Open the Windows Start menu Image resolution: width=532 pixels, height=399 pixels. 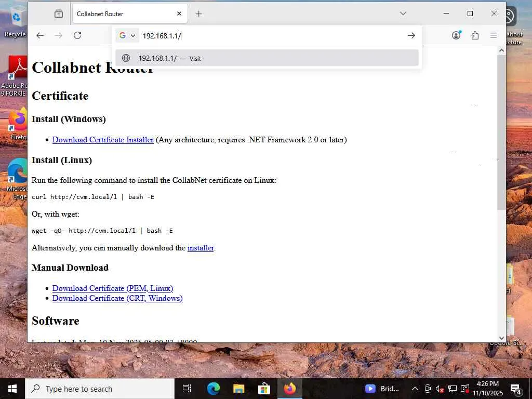pos(12,389)
